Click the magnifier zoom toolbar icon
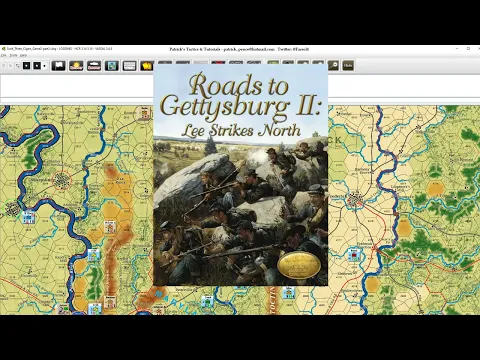Screen dimensions: 480x360 coord(333,66)
